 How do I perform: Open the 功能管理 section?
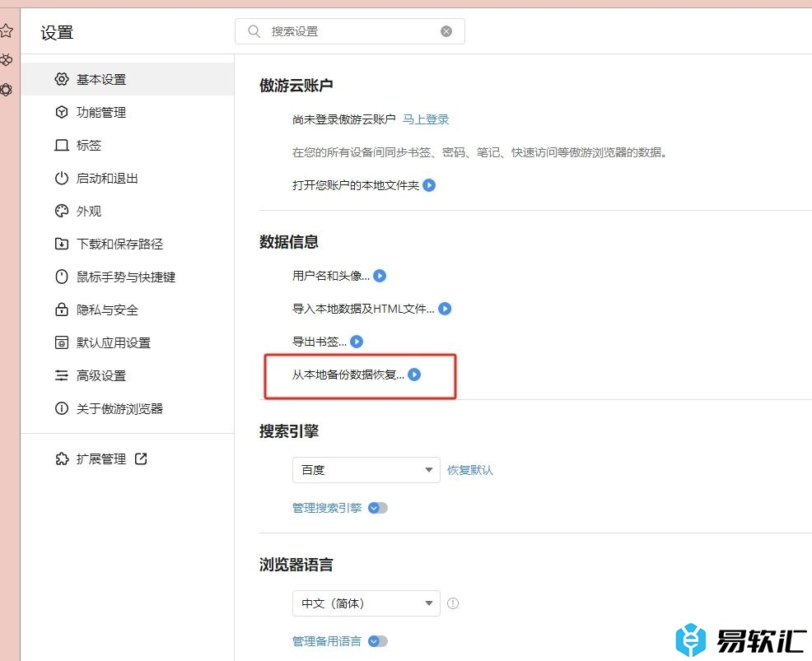click(x=128, y=112)
